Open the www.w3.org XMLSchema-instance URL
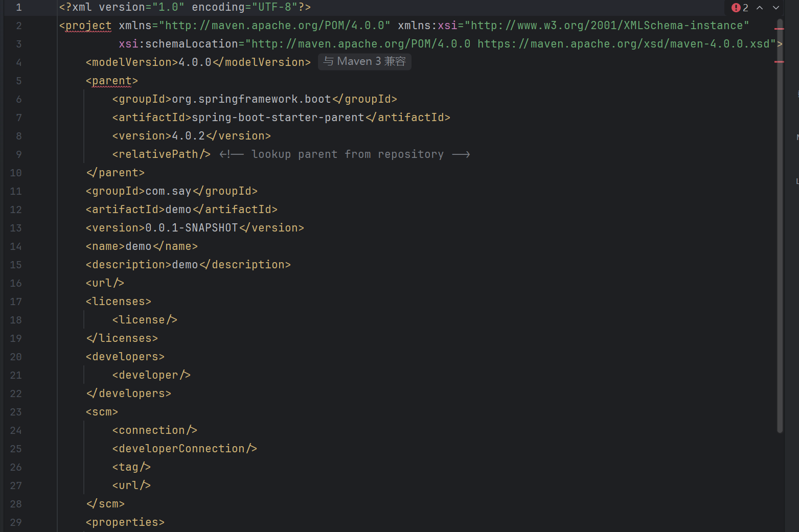 tap(607, 26)
